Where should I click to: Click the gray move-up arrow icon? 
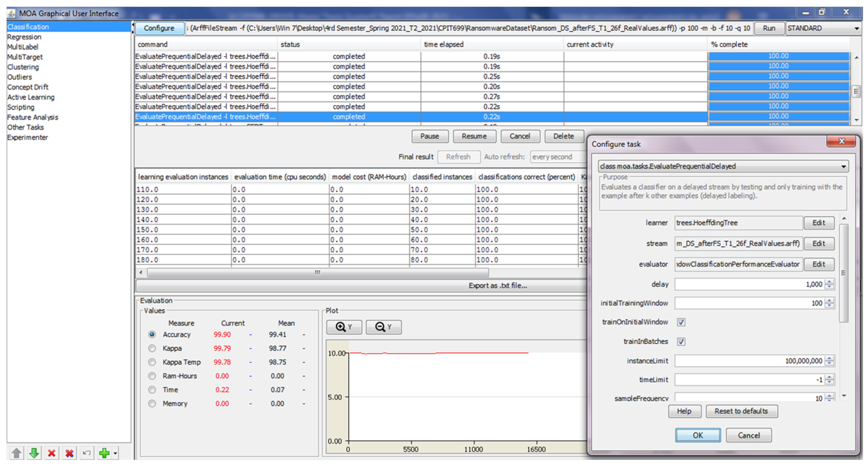(16, 453)
